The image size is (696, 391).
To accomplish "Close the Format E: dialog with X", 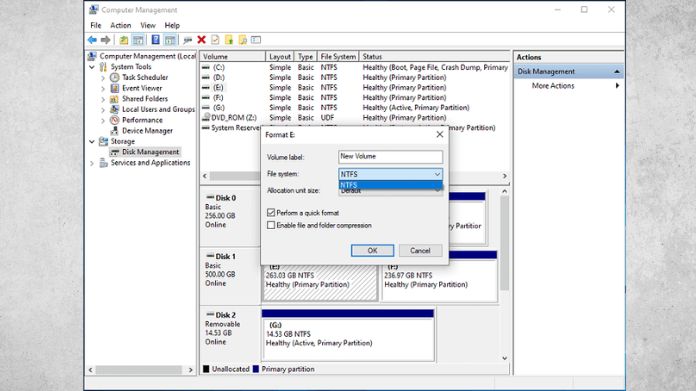I will pos(439,134).
